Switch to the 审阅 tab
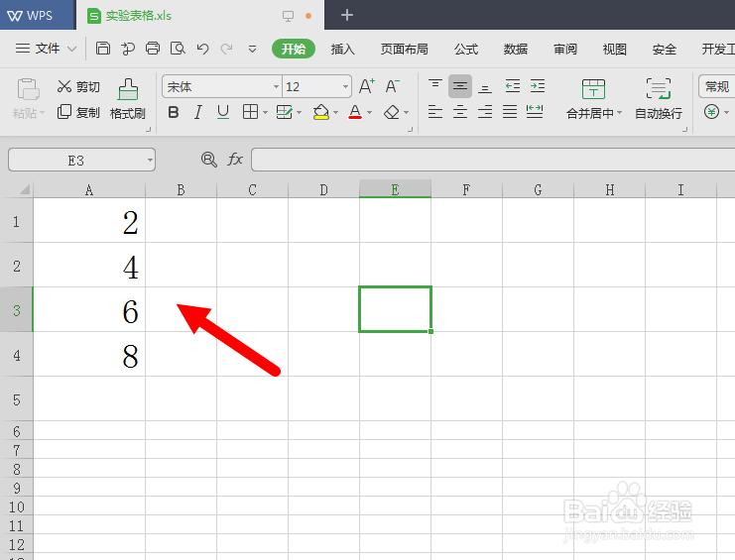Screen dimensions: 735x560 (x=564, y=49)
